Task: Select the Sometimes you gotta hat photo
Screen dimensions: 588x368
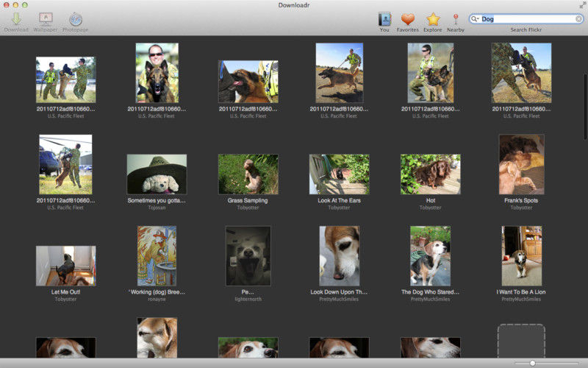Action: click(157, 174)
